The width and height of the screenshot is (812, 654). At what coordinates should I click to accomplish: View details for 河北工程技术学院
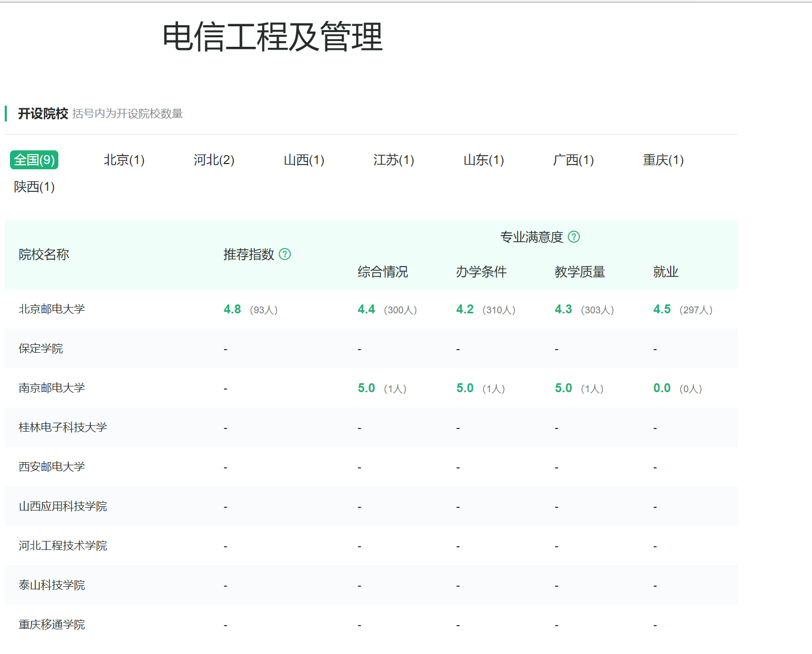tap(63, 545)
